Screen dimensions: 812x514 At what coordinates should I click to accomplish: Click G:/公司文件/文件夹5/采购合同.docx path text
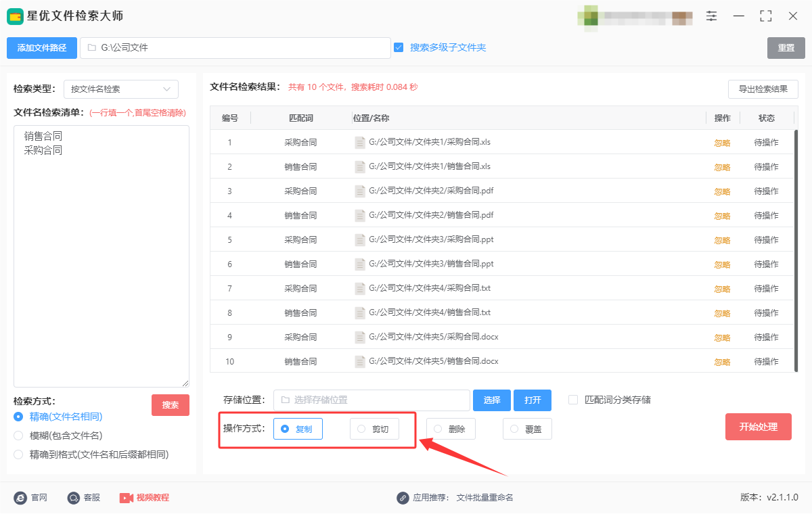pos(434,337)
